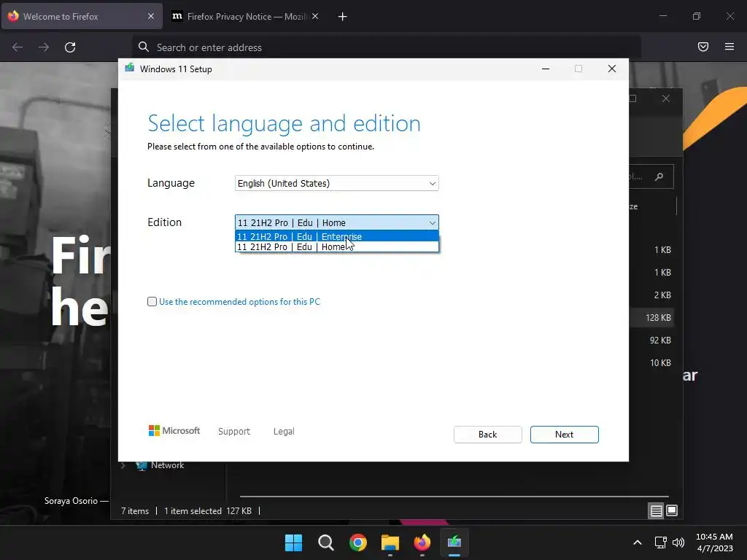Select Network in File Explorer sidebar
Viewport: 747px width, 560px height.
click(167, 466)
